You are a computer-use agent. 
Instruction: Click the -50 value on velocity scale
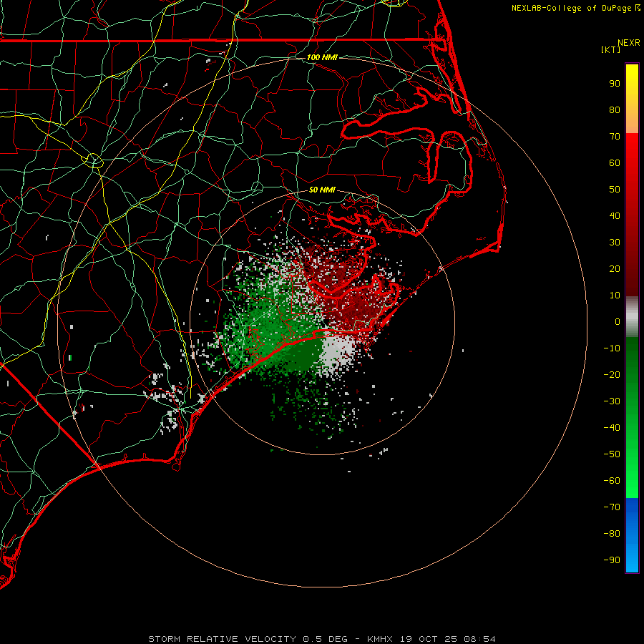tap(612, 454)
